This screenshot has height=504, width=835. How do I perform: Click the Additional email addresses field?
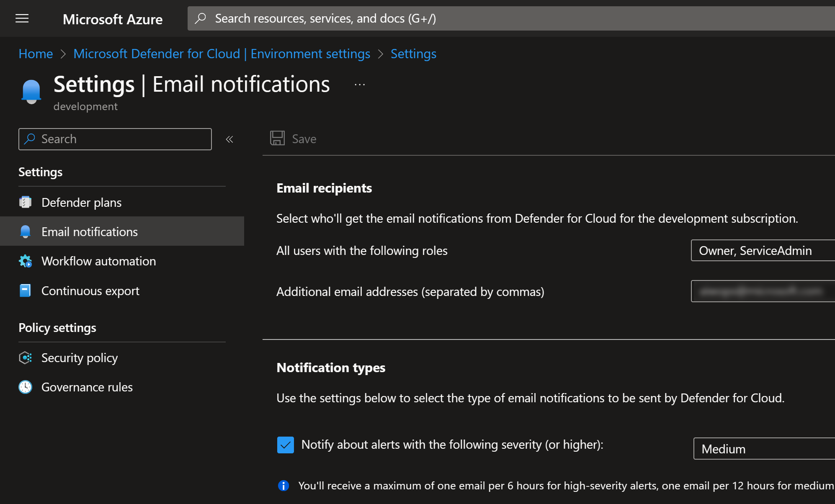(763, 291)
